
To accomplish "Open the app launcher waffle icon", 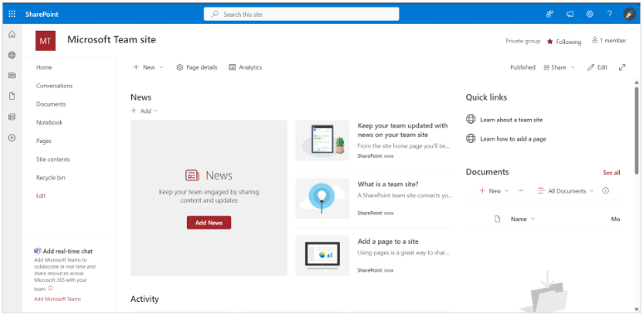I will (12, 14).
